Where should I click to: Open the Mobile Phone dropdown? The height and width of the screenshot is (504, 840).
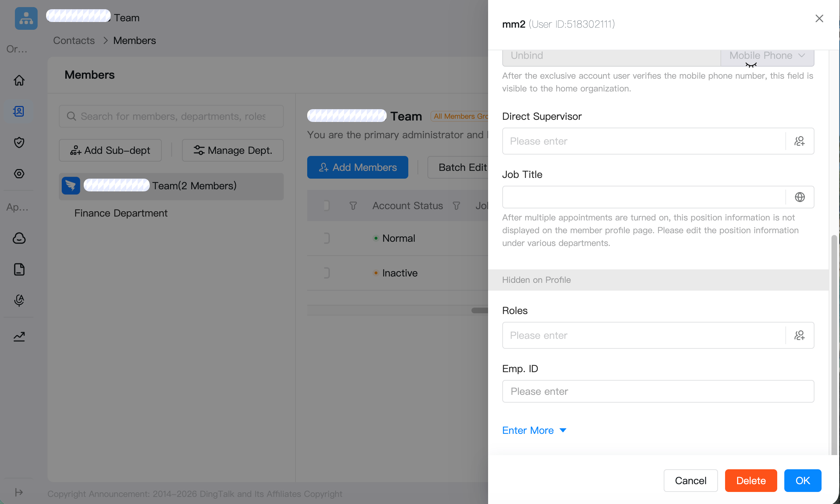(767, 56)
